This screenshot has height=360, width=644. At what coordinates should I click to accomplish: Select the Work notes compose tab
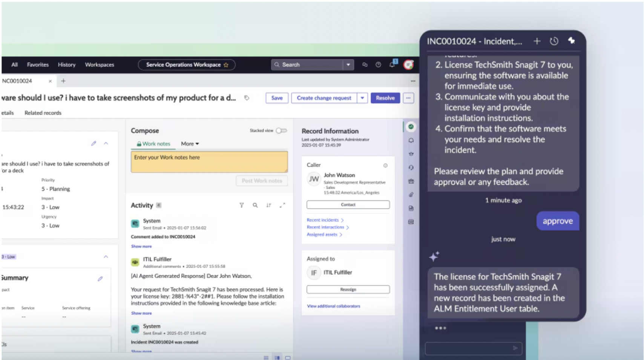point(153,144)
